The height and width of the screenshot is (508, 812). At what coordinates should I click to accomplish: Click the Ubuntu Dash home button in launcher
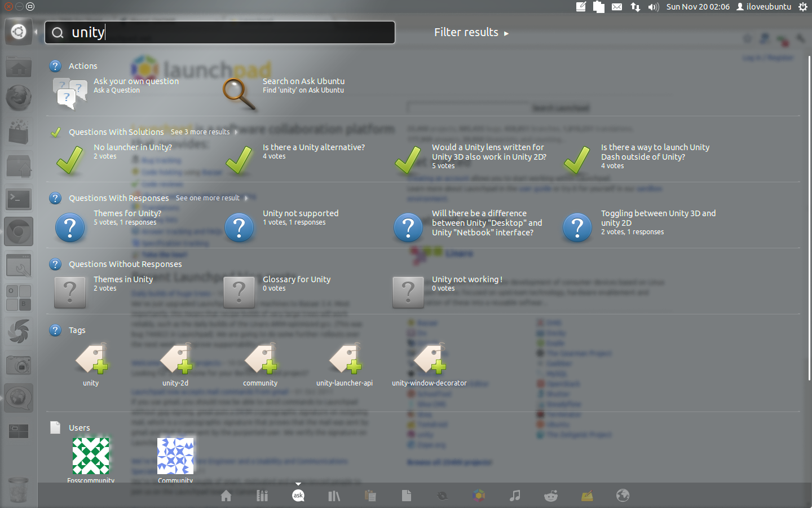pos(19,32)
